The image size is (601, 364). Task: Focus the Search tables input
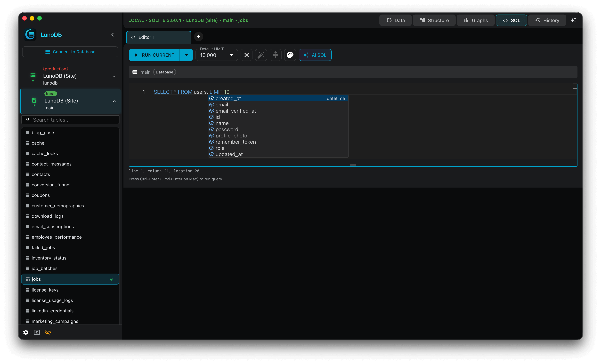point(70,120)
